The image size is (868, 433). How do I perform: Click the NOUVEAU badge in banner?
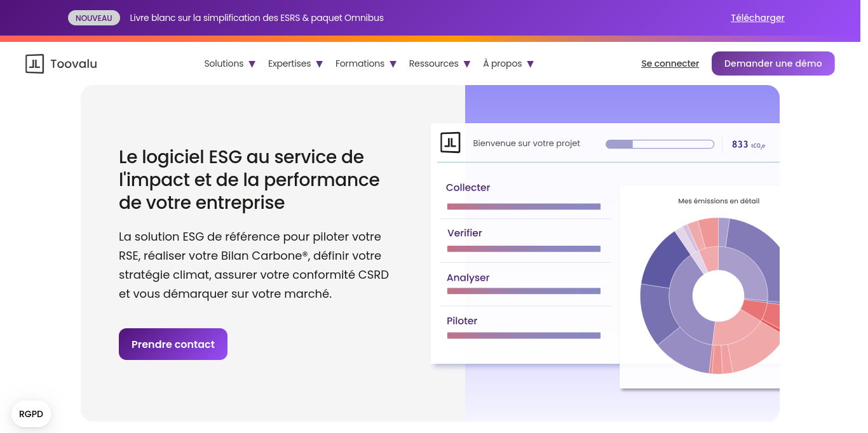coord(93,18)
